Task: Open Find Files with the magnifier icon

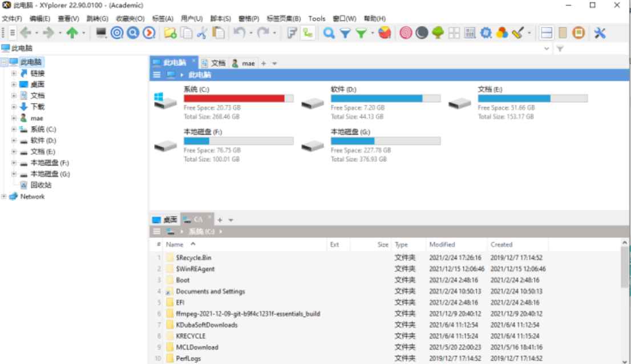Action: point(329,33)
